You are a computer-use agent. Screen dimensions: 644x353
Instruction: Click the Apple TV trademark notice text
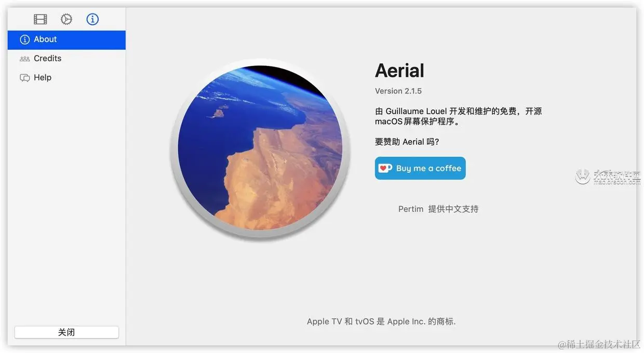[x=381, y=321]
